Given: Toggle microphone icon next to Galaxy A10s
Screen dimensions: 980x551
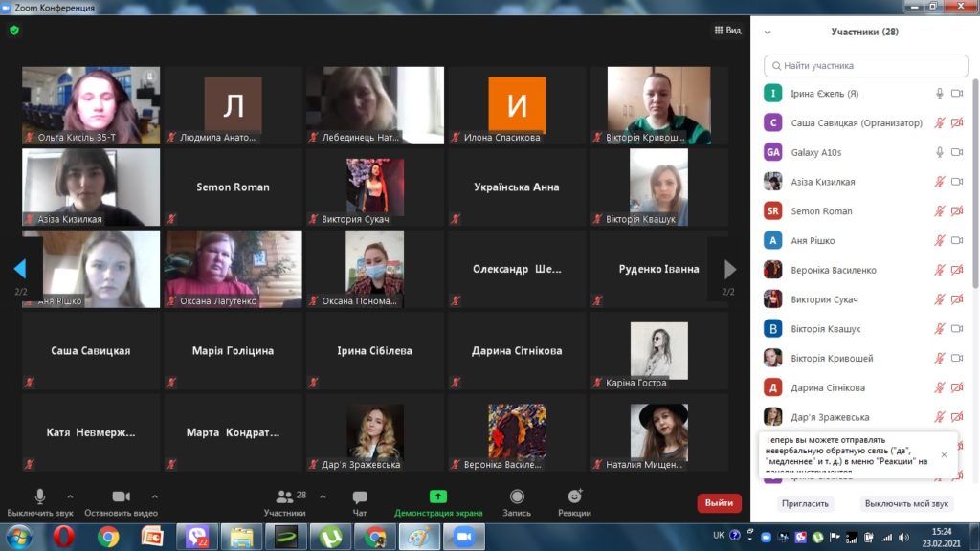Looking at the screenshot, I should [x=939, y=152].
